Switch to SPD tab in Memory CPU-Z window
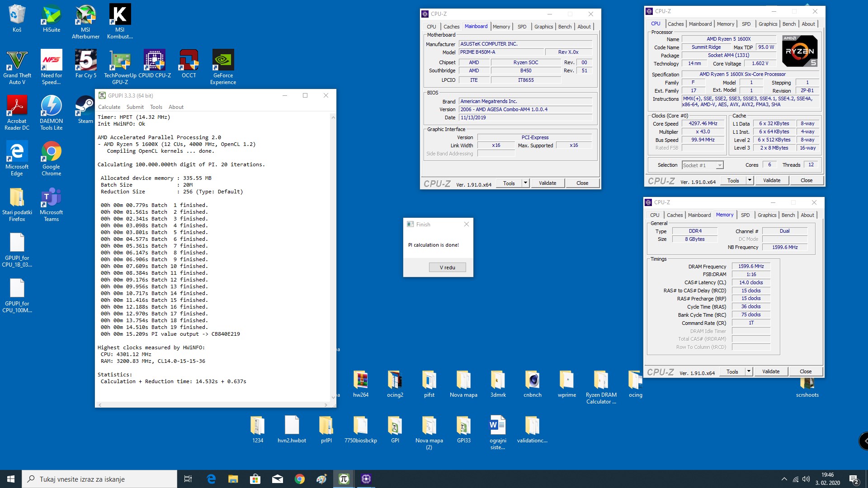 coord(745,215)
